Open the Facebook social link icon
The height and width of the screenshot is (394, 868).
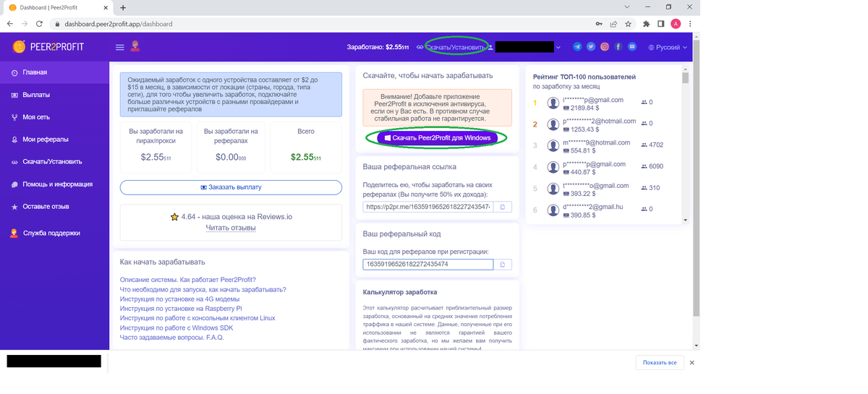click(618, 46)
